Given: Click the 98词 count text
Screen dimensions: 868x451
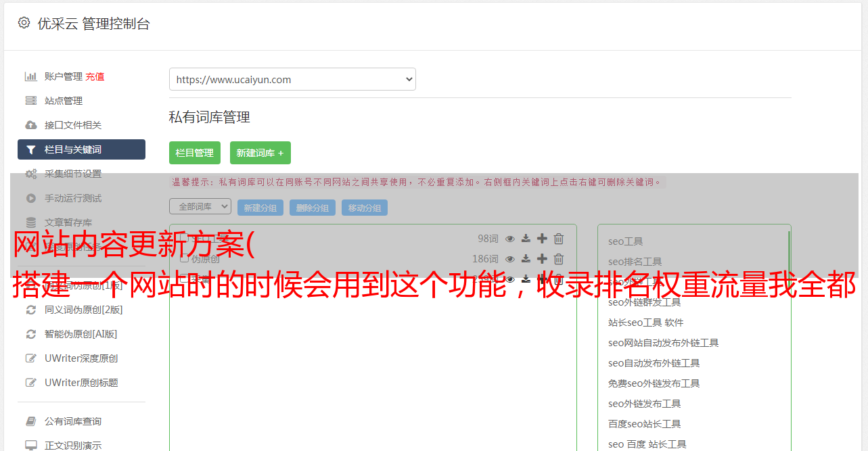Looking at the screenshot, I should click(x=488, y=239).
